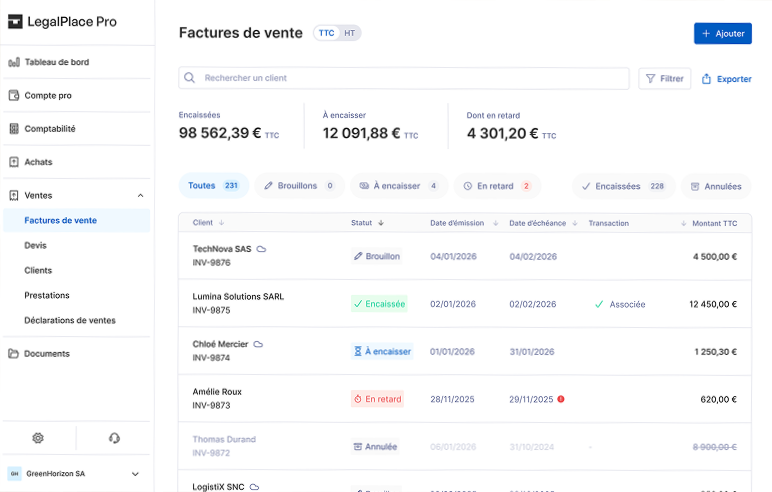
Task: Click red alert dot beside 29/11/2025
Action: click(x=561, y=399)
